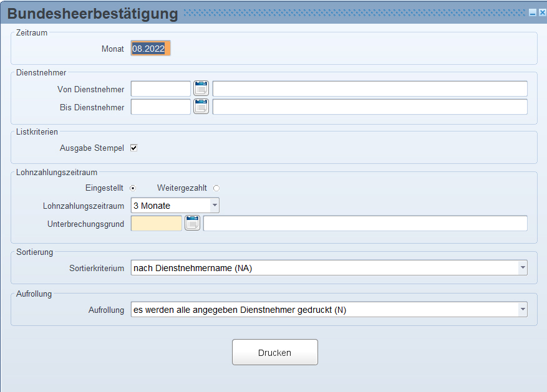Focus the Bis Dienstnehmer number field
The height and width of the screenshot is (392, 547).
click(160, 107)
